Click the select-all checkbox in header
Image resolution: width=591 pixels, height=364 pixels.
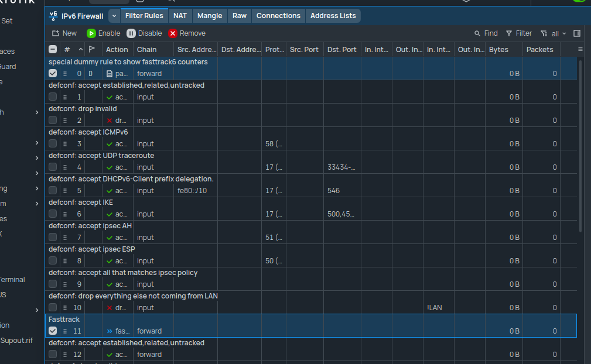point(52,49)
